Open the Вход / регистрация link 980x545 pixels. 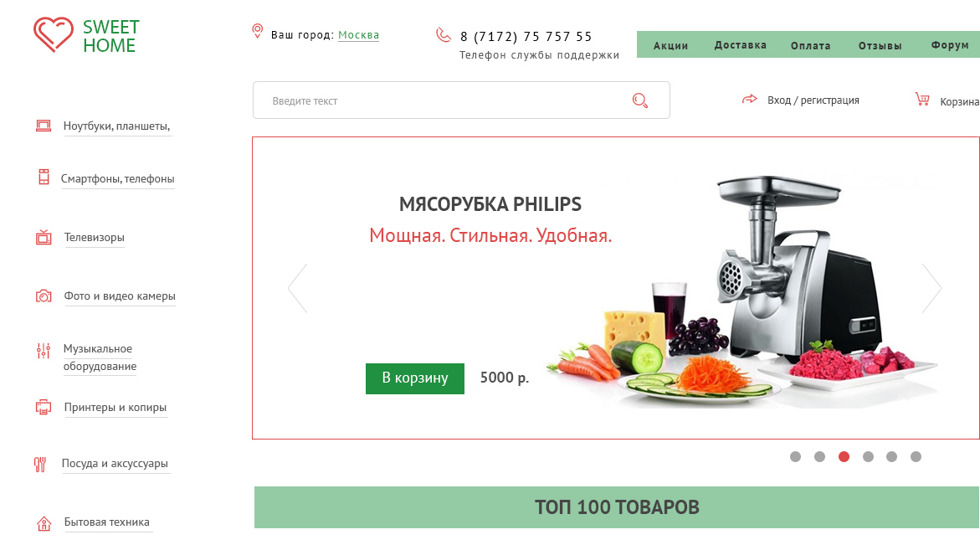coord(813,100)
